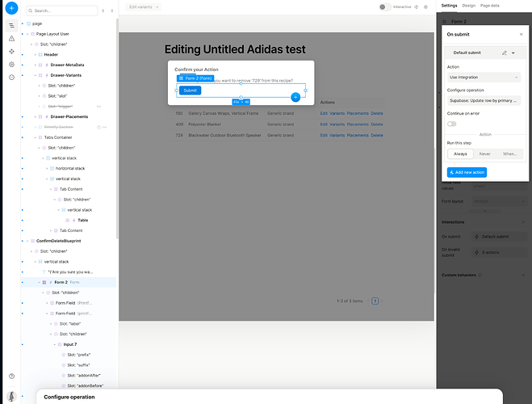The image size is (532, 404).
Task: Click the blue plus handle on the form
Action: click(295, 97)
